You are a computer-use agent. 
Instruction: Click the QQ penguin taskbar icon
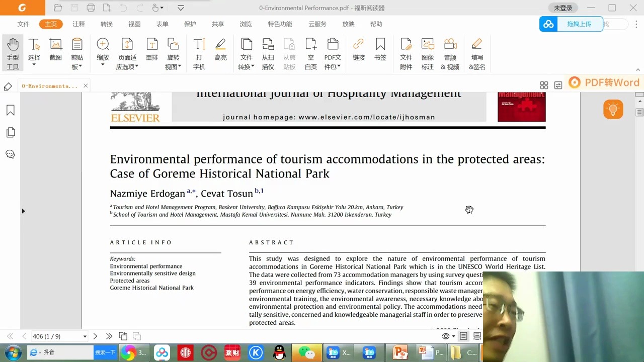(x=279, y=353)
